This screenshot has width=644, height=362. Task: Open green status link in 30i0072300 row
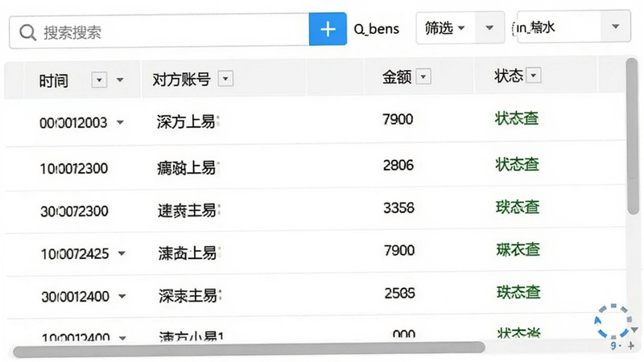click(518, 207)
